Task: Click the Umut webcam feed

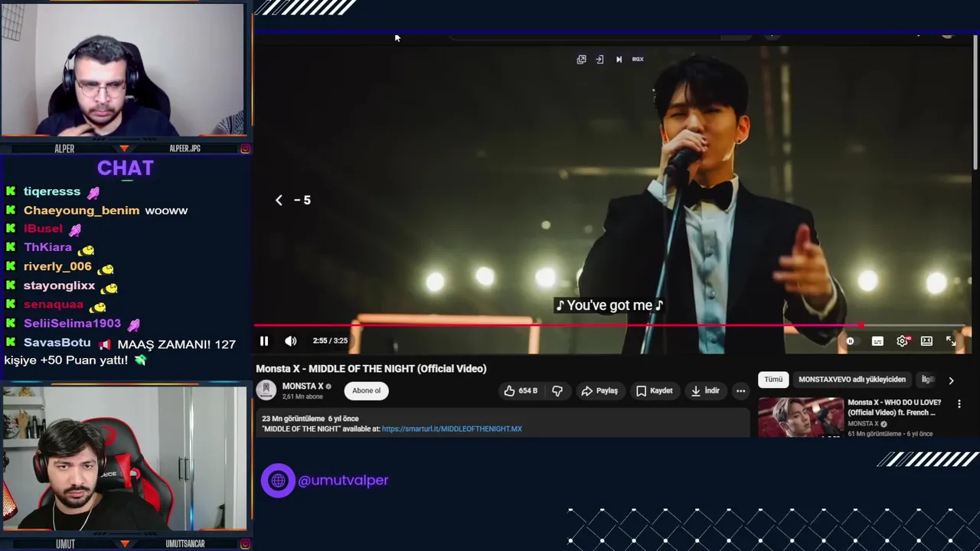Action: [124, 458]
